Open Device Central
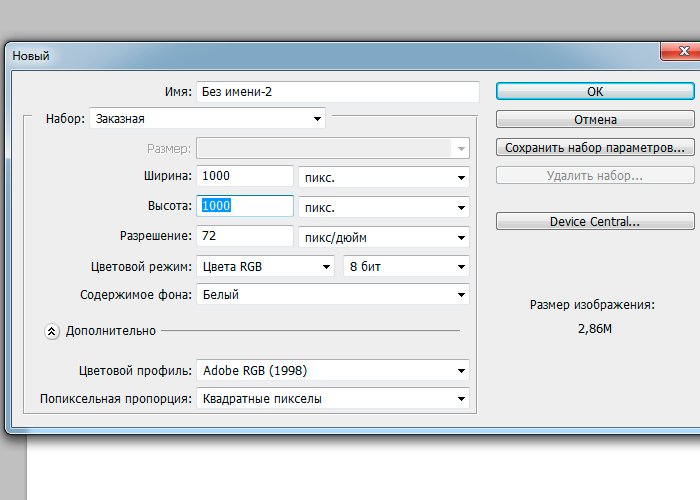 coord(595,221)
